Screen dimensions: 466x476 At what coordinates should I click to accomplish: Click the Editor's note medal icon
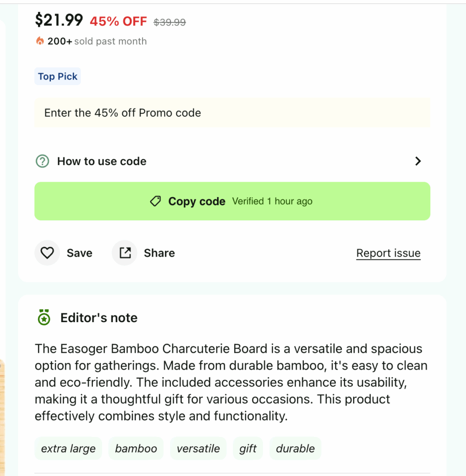[44, 317]
